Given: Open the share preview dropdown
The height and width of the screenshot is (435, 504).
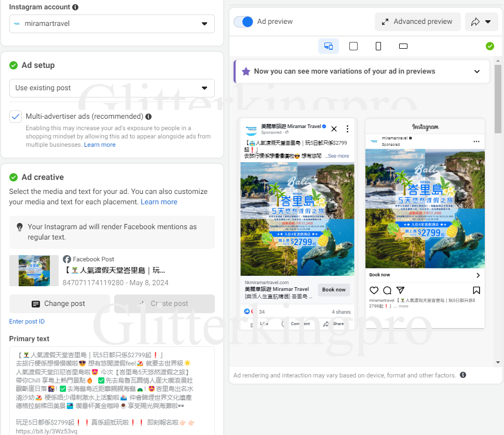Looking at the screenshot, I should tap(481, 21).
